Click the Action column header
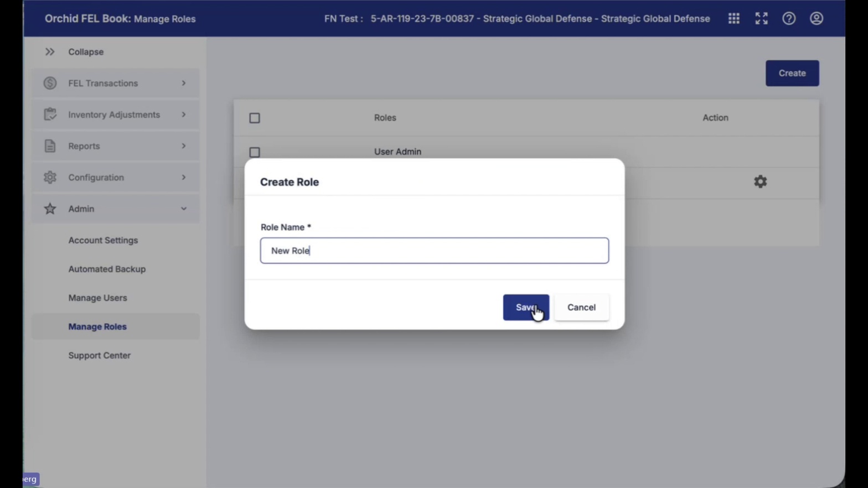The image size is (868, 488). pyautogui.click(x=715, y=117)
